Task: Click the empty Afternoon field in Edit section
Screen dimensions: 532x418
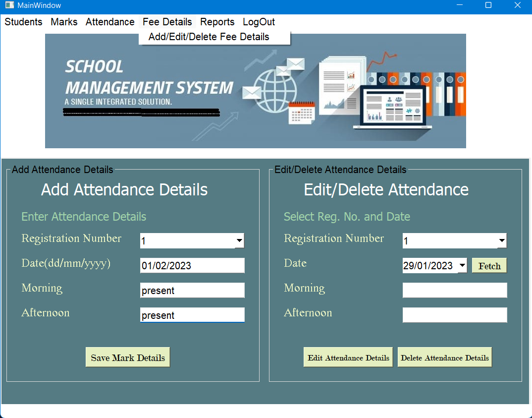Action: coord(454,315)
